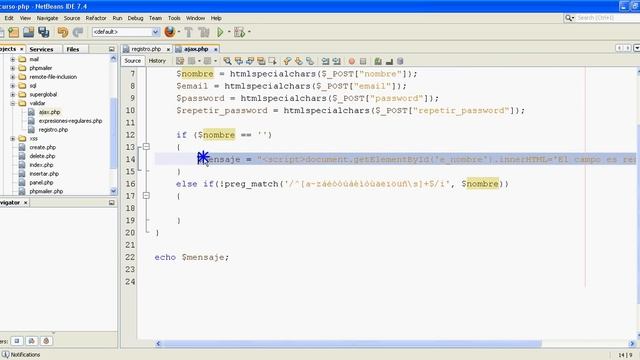Close the ajax.php tab
Image resolution: width=640 pixels, height=360 pixels.
(216, 49)
